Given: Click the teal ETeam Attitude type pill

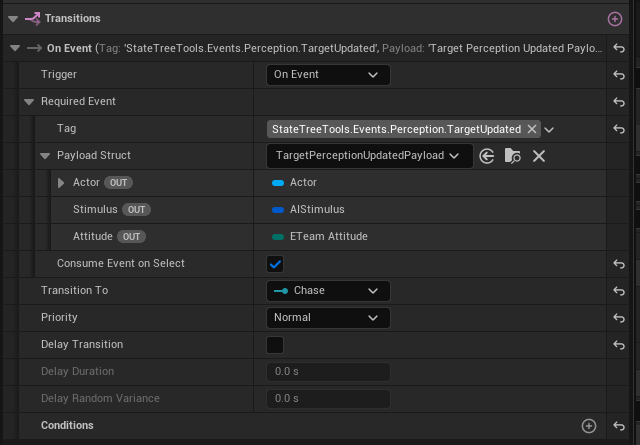Looking at the screenshot, I should (x=278, y=237).
